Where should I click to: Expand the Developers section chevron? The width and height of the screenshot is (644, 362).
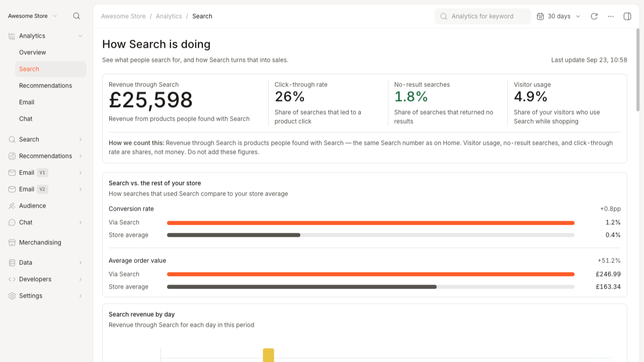[80, 279]
